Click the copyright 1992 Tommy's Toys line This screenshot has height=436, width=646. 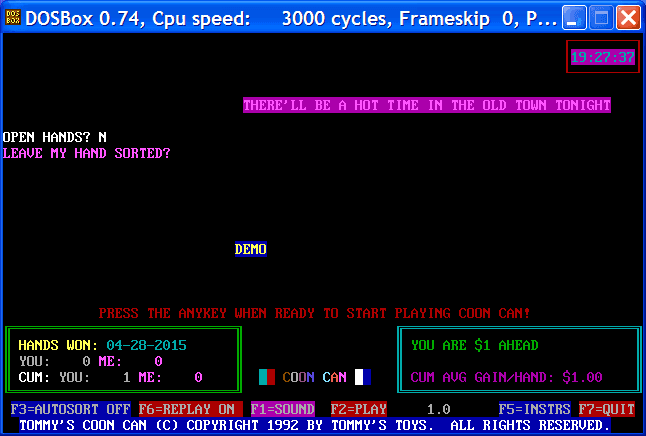[x=315, y=425]
